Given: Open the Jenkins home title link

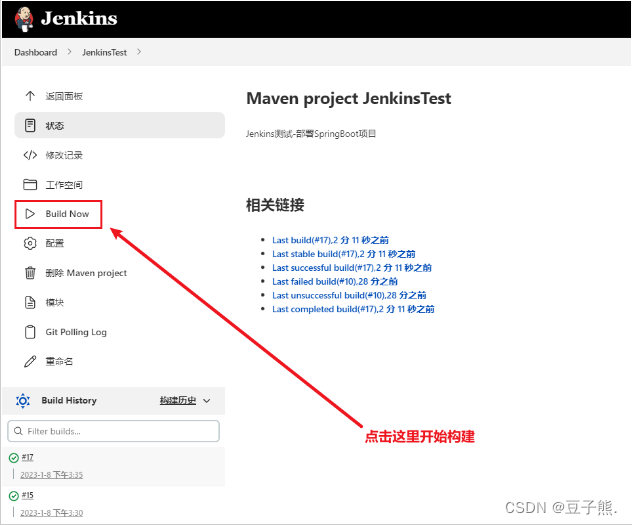Looking at the screenshot, I should tap(79, 19).
